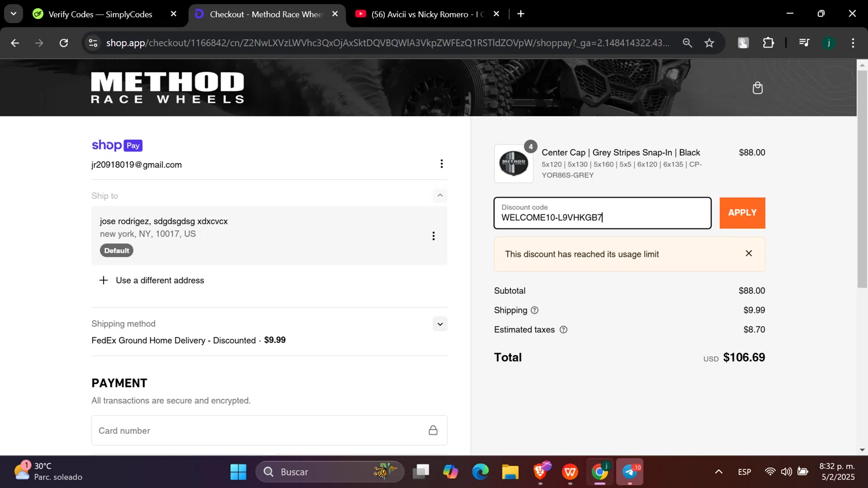The image size is (868, 488).
Task: Open Telegram from the taskbar
Action: [630, 472]
